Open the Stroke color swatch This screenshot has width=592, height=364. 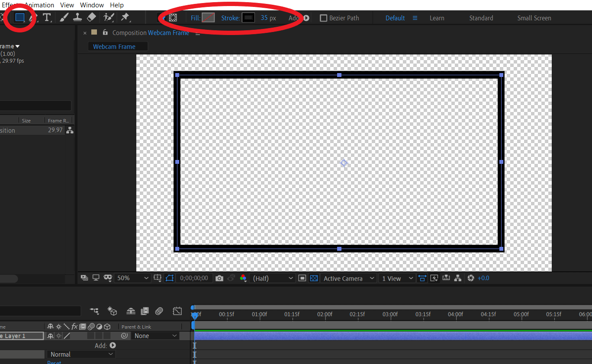248,18
